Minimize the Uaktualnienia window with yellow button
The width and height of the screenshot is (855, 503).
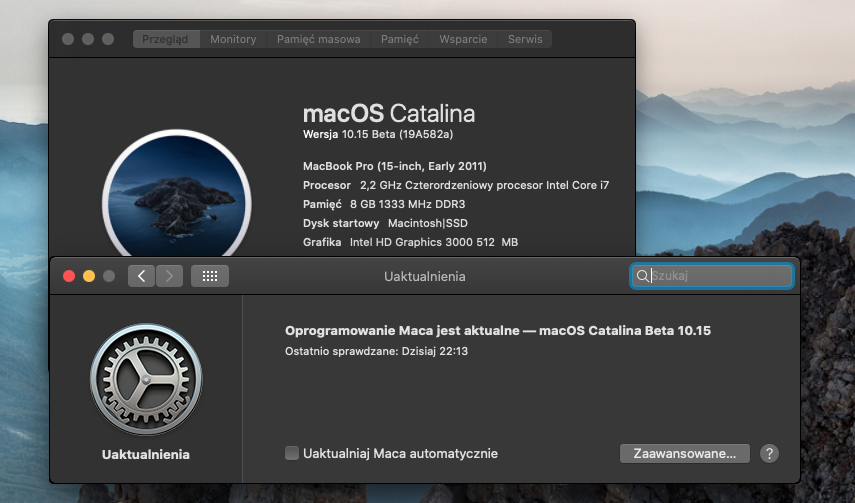pyautogui.click(x=89, y=276)
